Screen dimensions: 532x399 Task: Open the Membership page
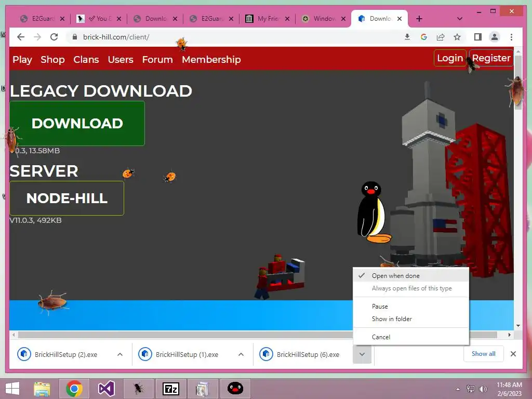211,59
